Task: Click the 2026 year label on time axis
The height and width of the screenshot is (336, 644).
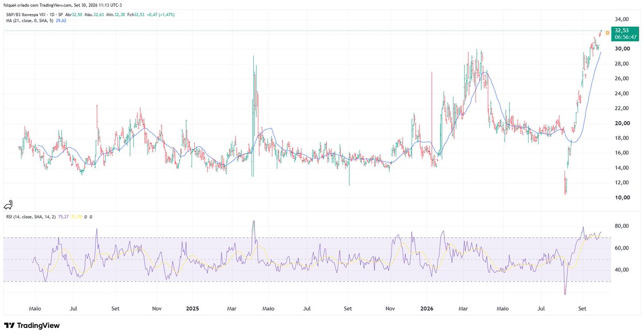Action: coord(427,309)
